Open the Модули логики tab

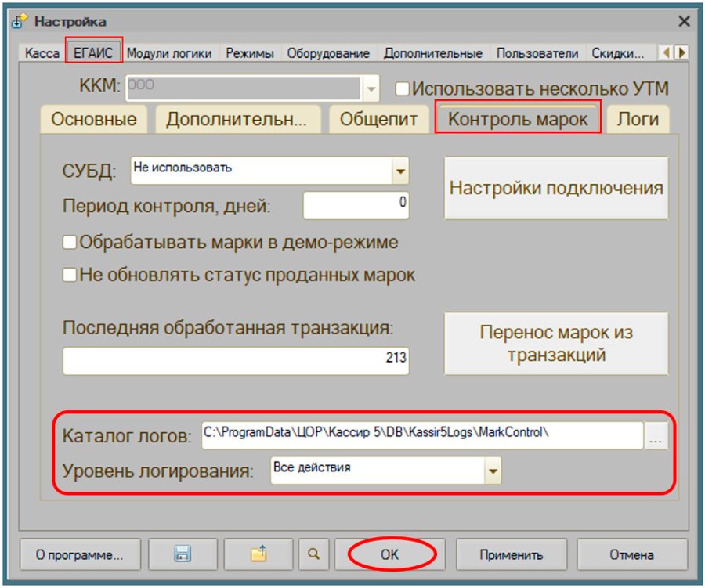(x=169, y=53)
